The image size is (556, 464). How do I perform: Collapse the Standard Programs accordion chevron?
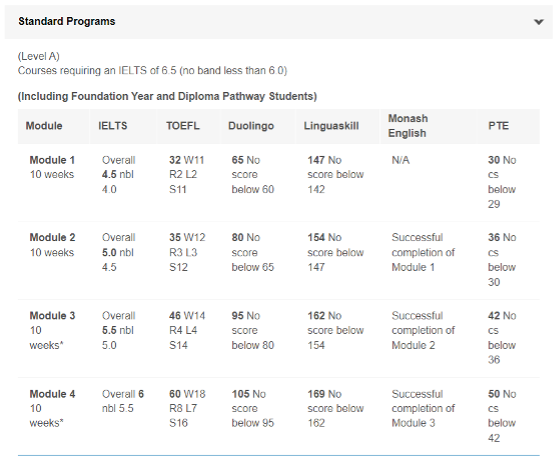539,22
